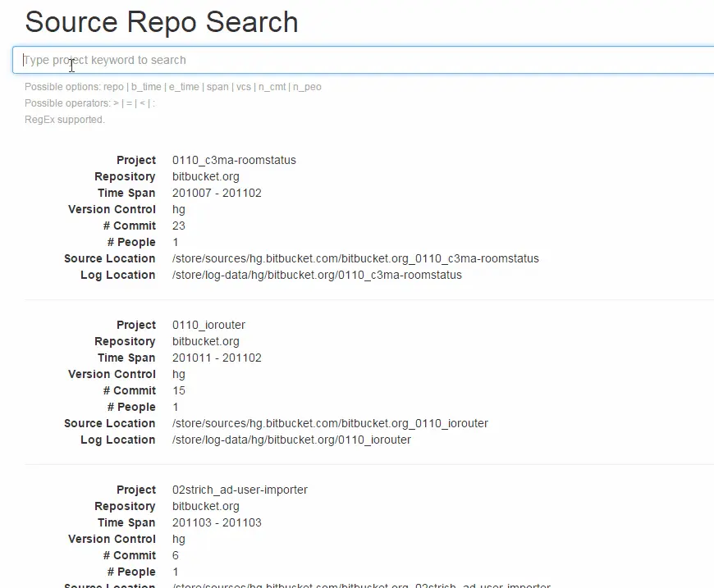714x588 pixels.
Task: Click the project keyword search field
Action: 363,60
